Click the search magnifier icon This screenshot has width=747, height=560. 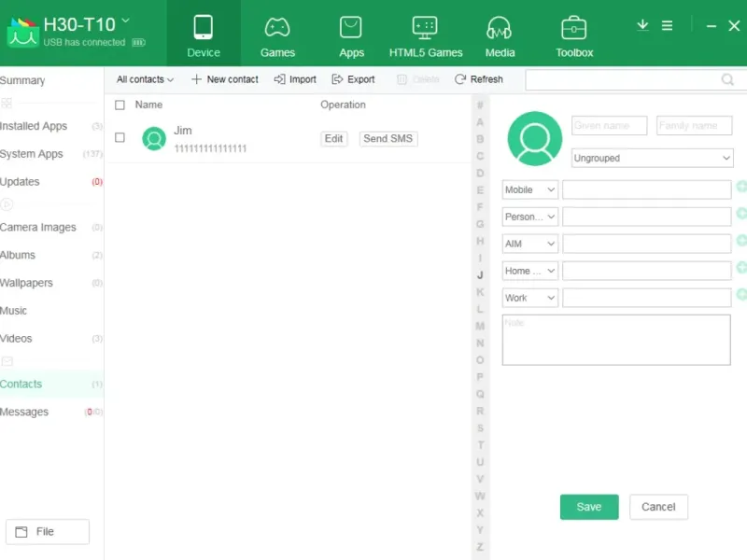(x=727, y=79)
